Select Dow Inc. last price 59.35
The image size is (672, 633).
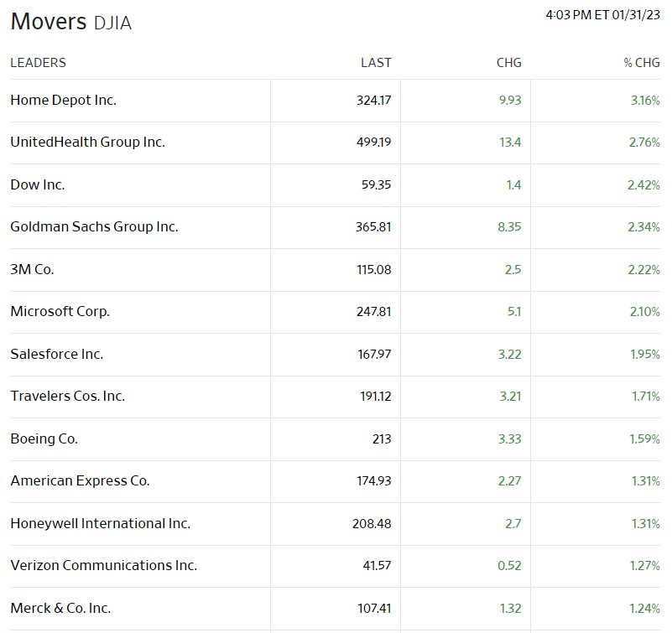pyautogui.click(x=377, y=184)
